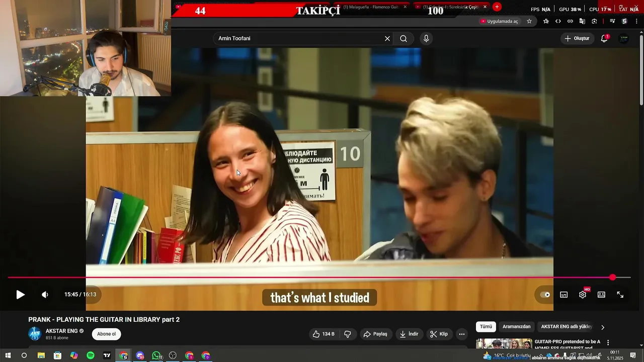
Task: Switch to the Malagueña - Flamenco Guitar tab
Action: (371, 7)
